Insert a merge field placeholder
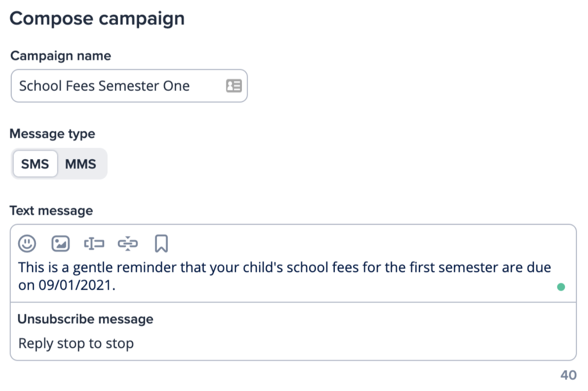This screenshot has width=588, height=391. (94, 243)
